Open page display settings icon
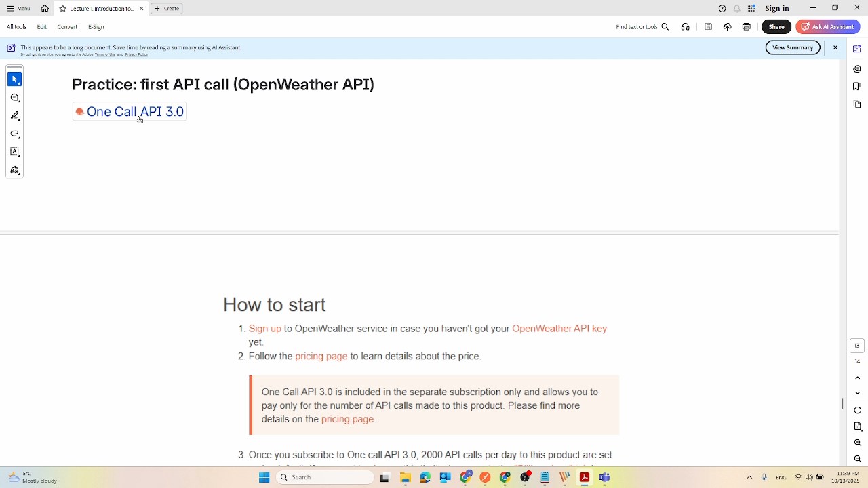Image resolution: width=868 pixels, height=488 pixels. coord(857,426)
